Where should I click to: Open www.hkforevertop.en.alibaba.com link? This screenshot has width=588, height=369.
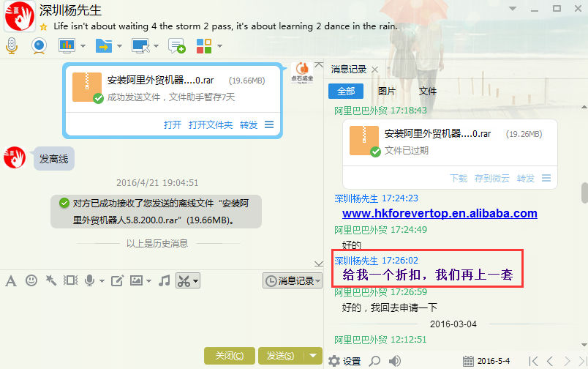tap(440, 213)
